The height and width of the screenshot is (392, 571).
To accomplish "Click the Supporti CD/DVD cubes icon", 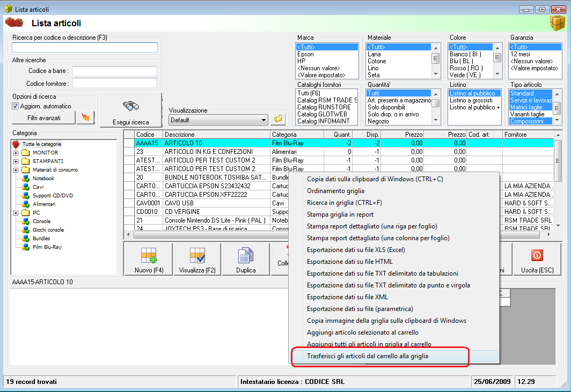I will [26, 195].
